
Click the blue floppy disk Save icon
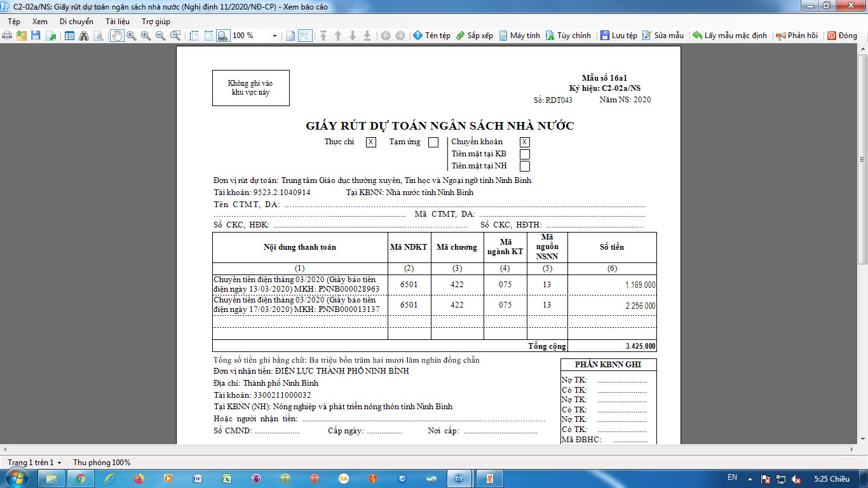[x=36, y=36]
